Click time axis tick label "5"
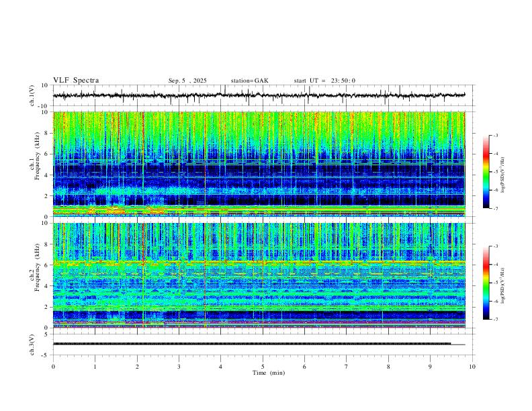Viewport: 532px width, 411px height. [x=263, y=367]
